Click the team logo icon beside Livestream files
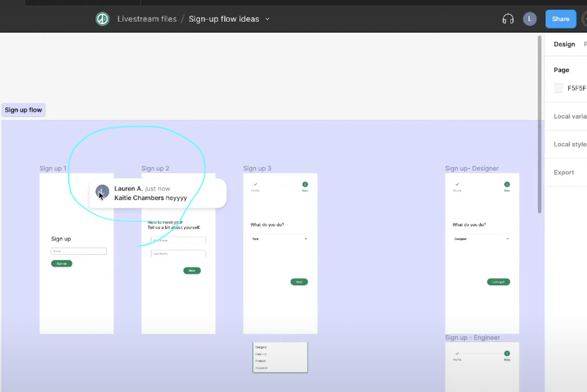Viewport: 587px width, 392px height. point(103,19)
